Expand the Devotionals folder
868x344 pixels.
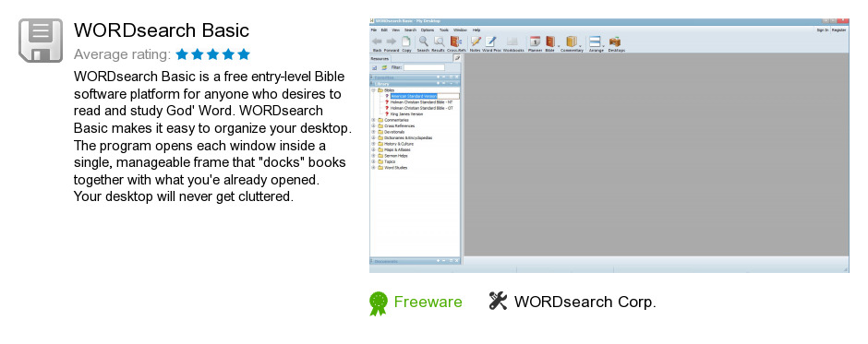[x=374, y=132]
